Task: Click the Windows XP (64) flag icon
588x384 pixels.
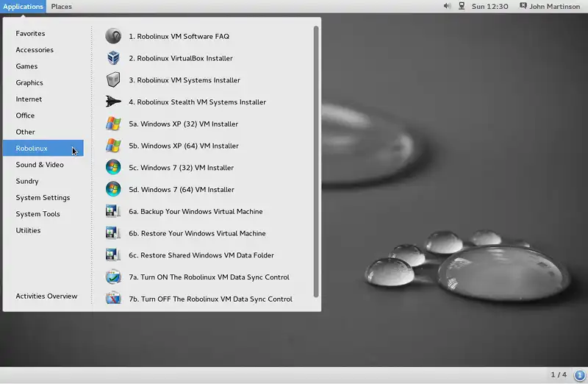Action: pyautogui.click(x=113, y=146)
